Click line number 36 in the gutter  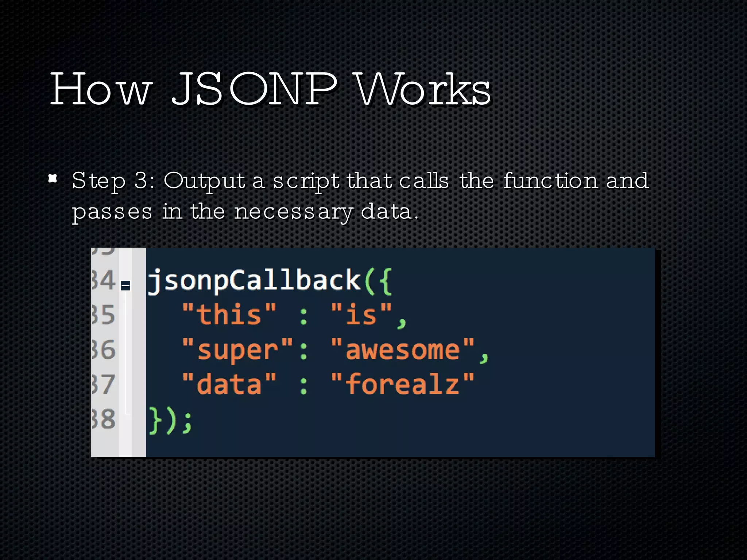tap(103, 350)
